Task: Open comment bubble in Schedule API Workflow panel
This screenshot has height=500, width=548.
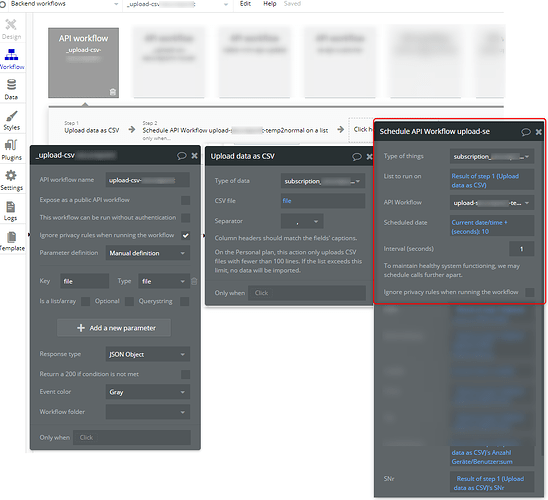Action: pos(526,132)
